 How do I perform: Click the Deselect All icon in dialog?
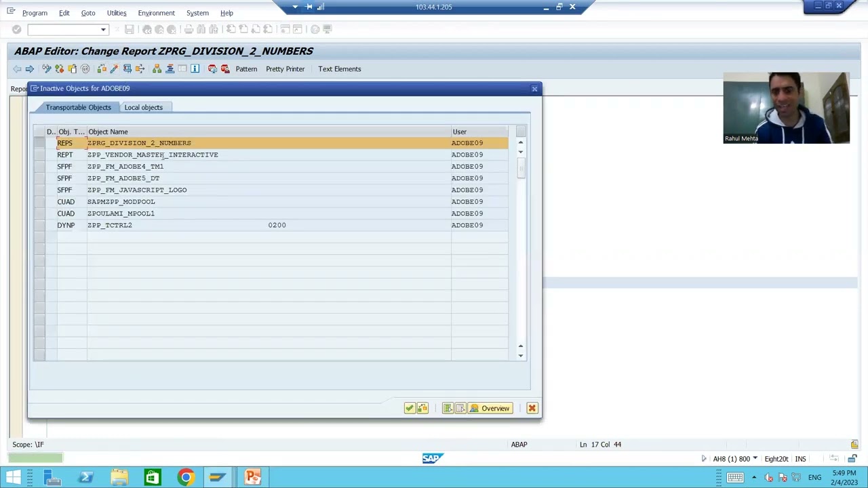[x=460, y=408]
